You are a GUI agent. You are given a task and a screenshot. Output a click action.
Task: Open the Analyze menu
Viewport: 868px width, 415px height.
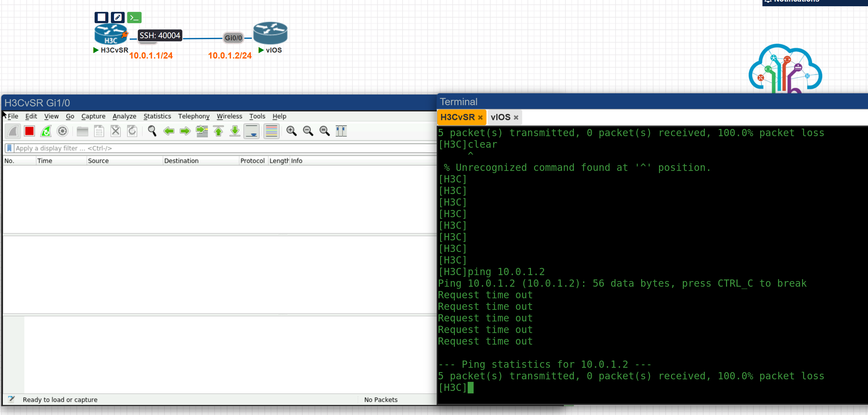tap(124, 116)
